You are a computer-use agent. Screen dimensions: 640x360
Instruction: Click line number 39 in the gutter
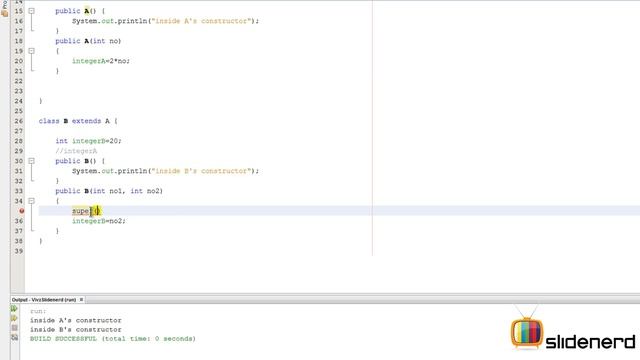tap(19, 251)
